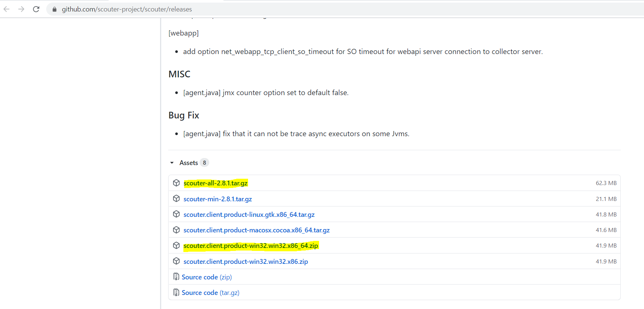The image size is (644, 309).
Task: Click package icon beside scouter-min-2.8.1.tar.gz
Action: pyautogui.click(x=176, y=199)
